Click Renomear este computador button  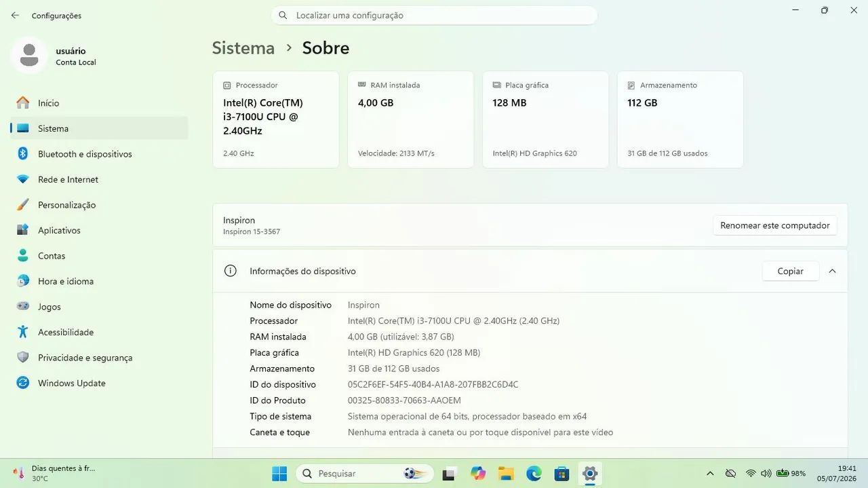click(775, 225)
